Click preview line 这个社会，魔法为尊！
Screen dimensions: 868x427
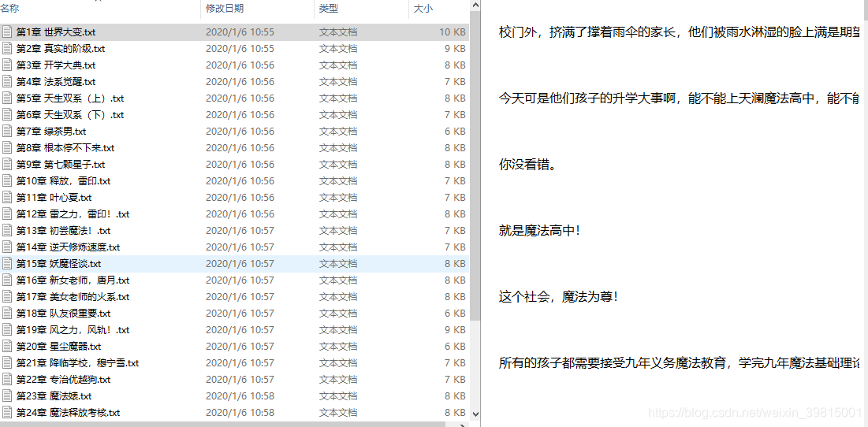coord(558,298)
